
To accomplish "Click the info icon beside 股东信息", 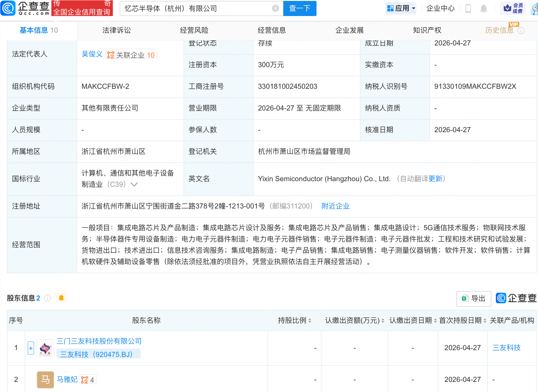I will 47,298.
